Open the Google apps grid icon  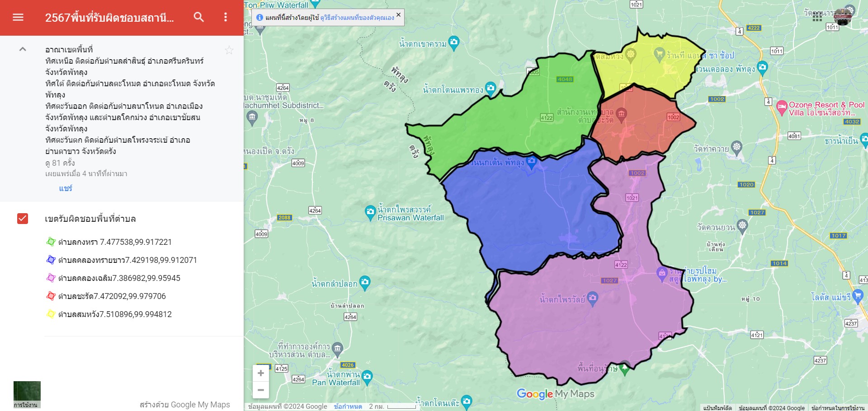pos(817,17)
